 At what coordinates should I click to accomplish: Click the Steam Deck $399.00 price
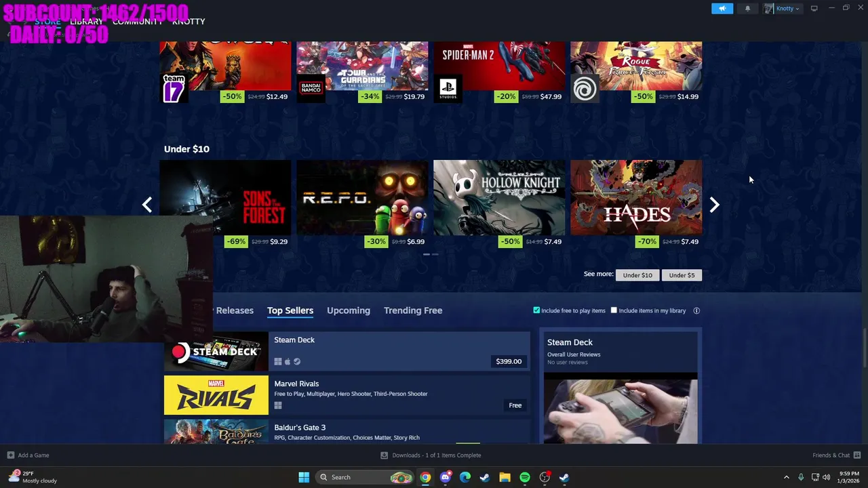click(509, 361)
